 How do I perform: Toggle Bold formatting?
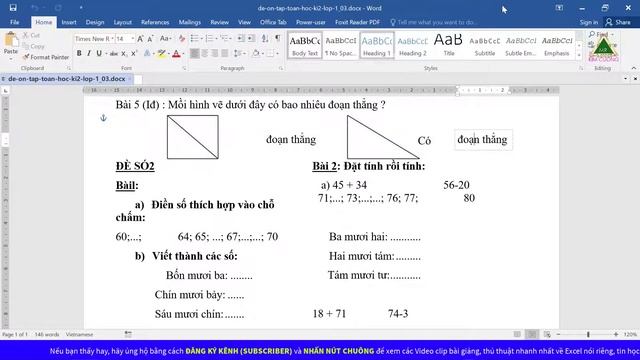(x=79, y=53)
